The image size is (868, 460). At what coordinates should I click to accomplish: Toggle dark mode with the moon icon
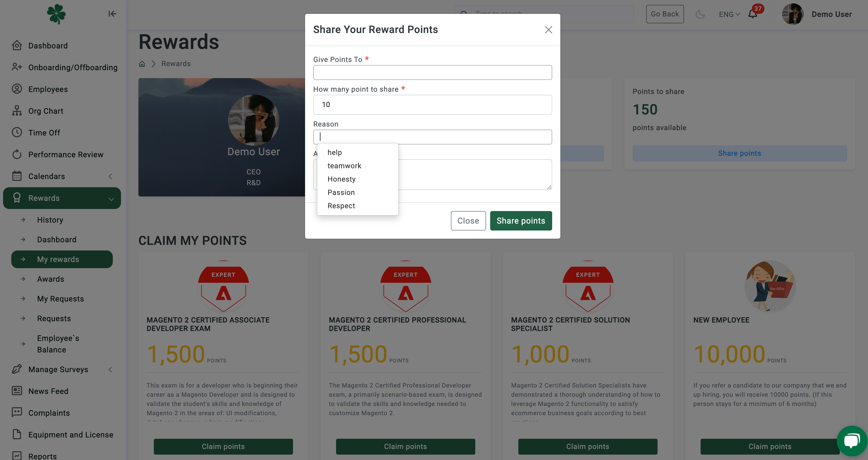700,14
